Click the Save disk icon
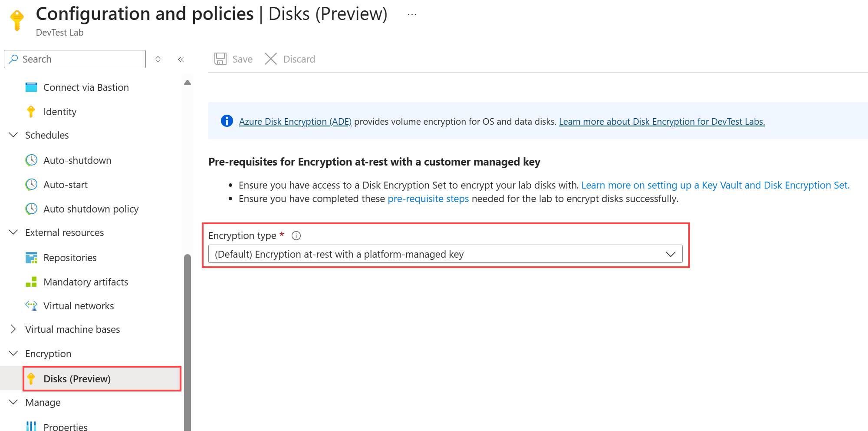 click(220, 59)
